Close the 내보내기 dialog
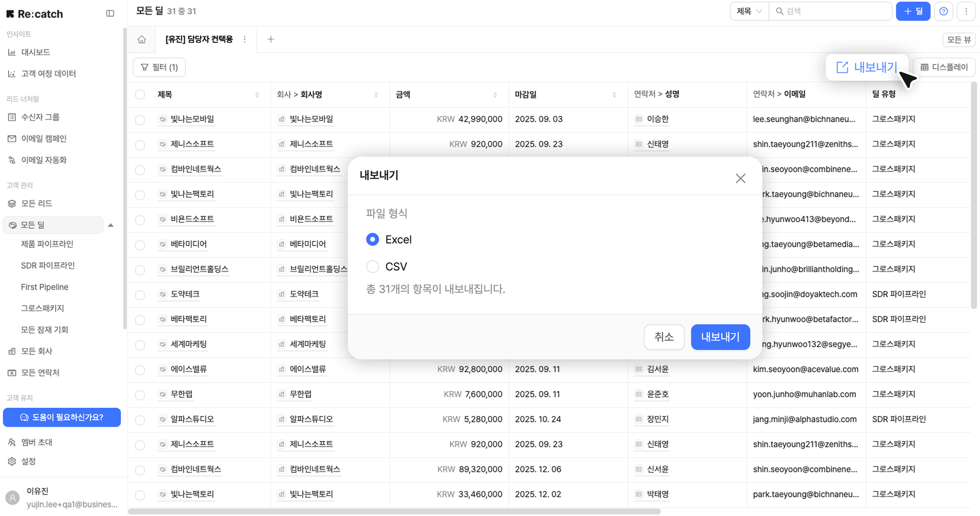 (x=740, y=178)
